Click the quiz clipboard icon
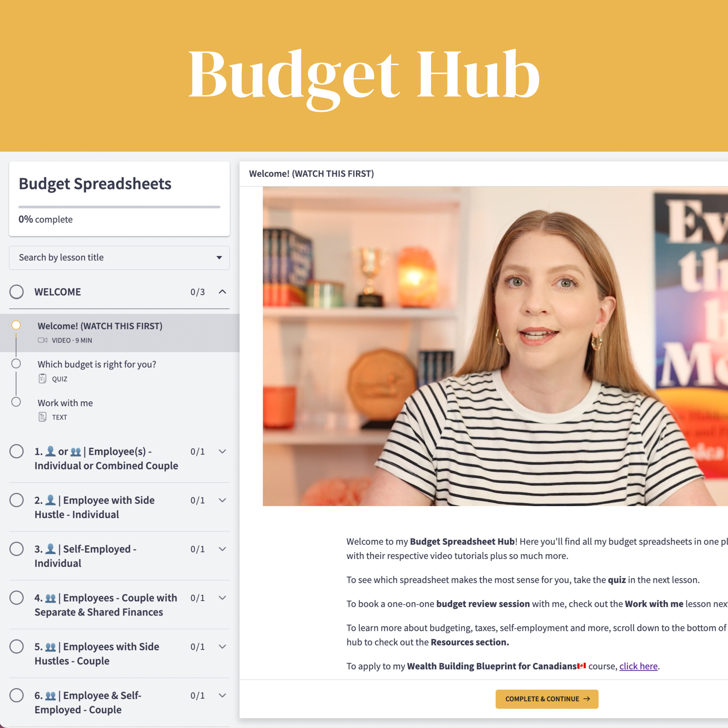Viewport: 728px width, 728px height. [42, 379]
